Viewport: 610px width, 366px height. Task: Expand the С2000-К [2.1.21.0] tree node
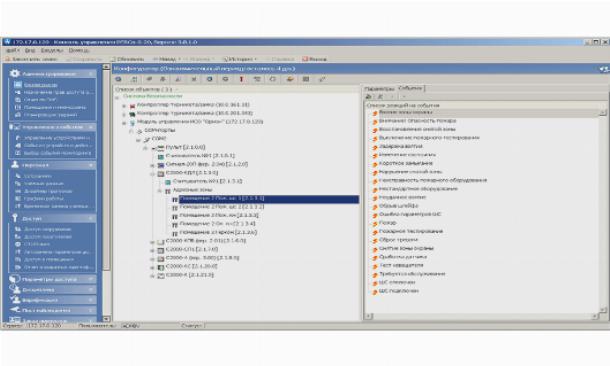click(x=152, y=275)
